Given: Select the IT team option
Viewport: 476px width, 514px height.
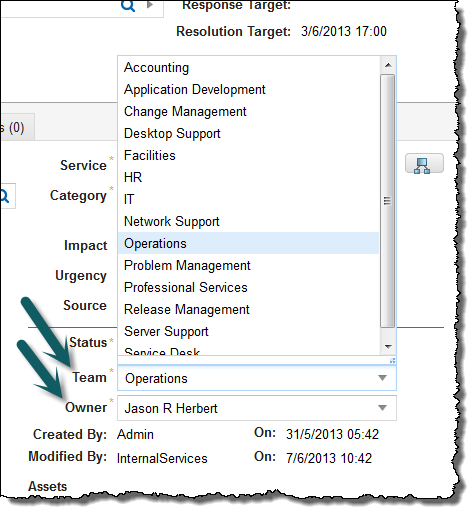Looking at the screenshot, I should pos(248,199).
